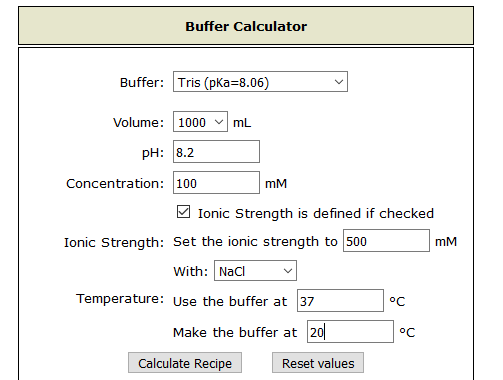Click the Buffer dropdown chevron arrow

tap(339, 82)
